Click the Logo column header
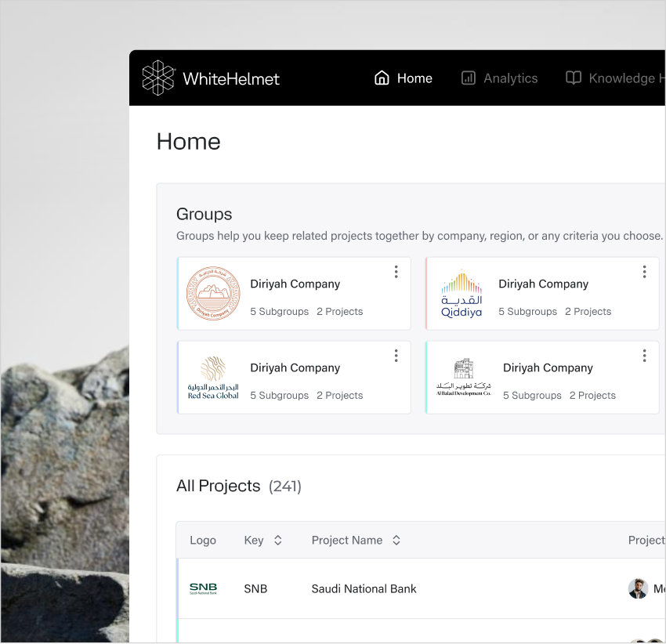The image size is (666, 644). [x=203, y=541]
